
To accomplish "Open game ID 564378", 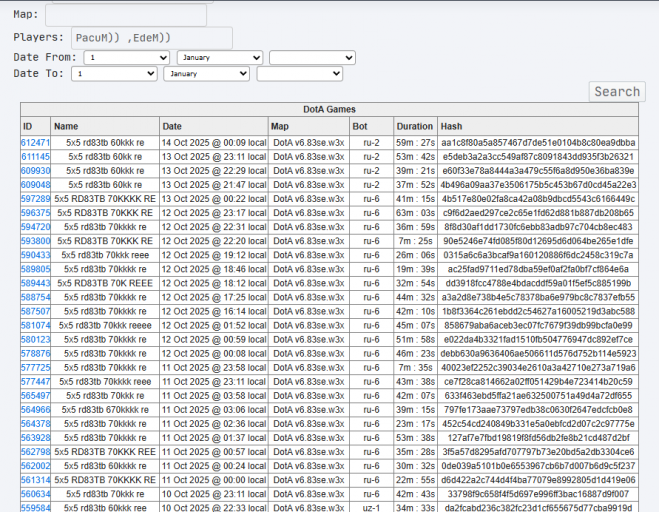I will pyautogui.click(x=35, y=424).
